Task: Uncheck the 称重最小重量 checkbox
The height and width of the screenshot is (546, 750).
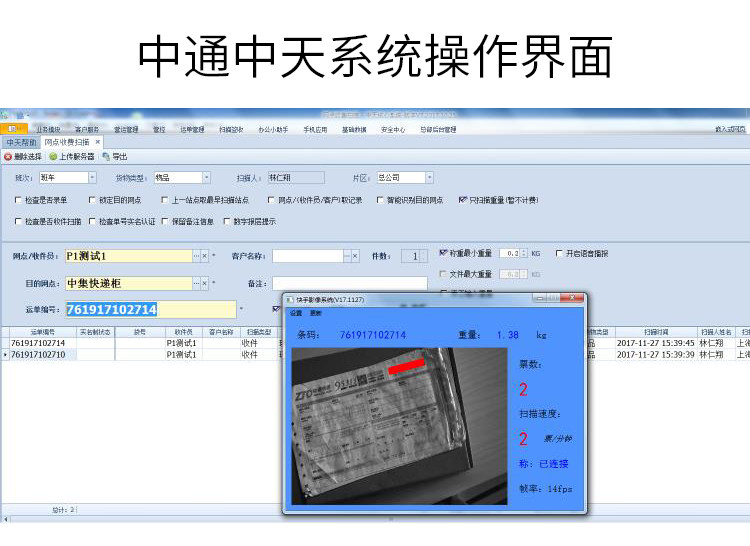Action: coord(443,253)
